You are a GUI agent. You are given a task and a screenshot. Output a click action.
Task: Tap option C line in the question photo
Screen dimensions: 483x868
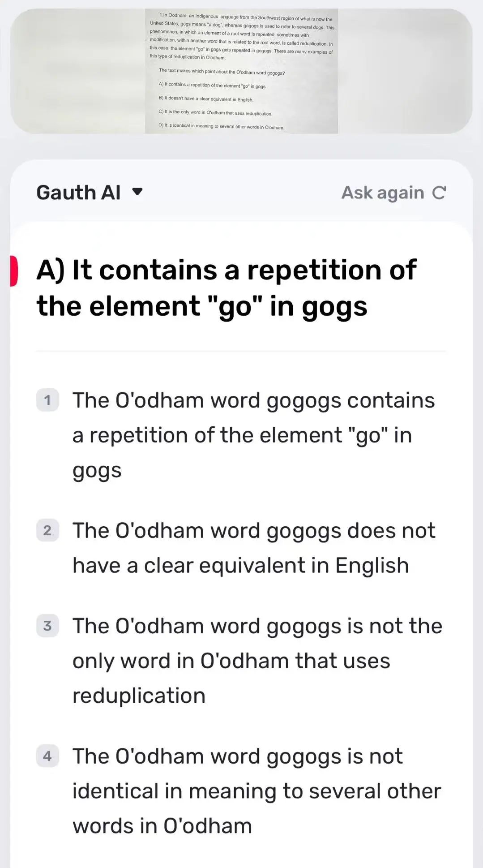pos(215,113)
